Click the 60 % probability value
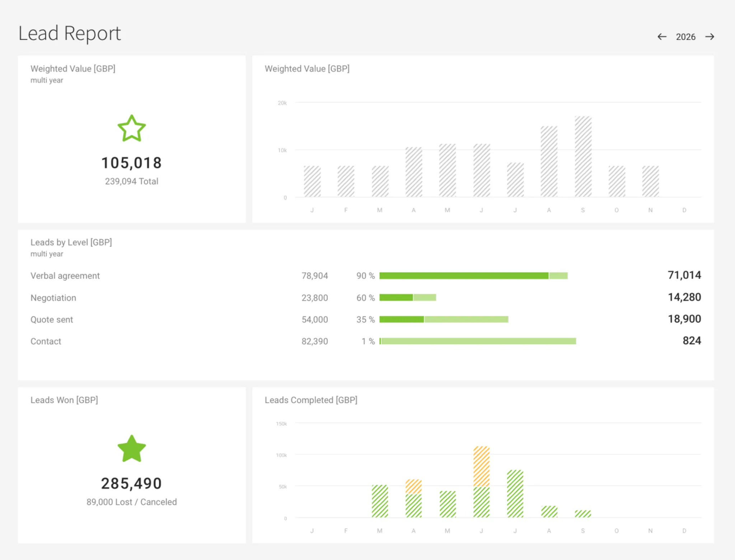The height and width of the screenshot is (560, 735). [x=365, y=298]
